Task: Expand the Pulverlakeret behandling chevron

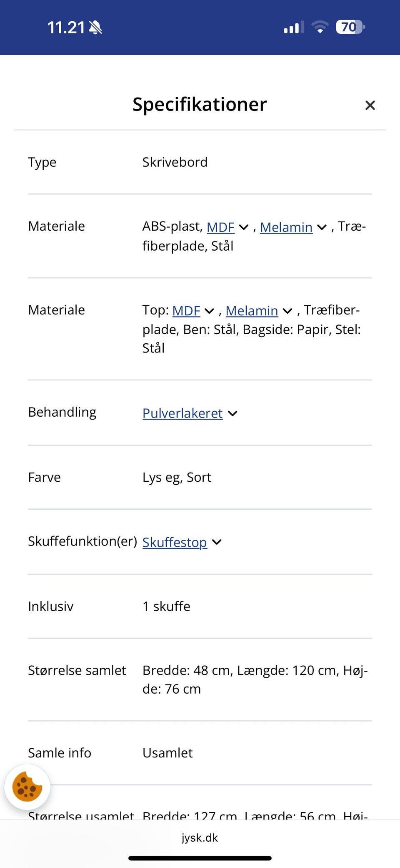Action: point(232,413)
